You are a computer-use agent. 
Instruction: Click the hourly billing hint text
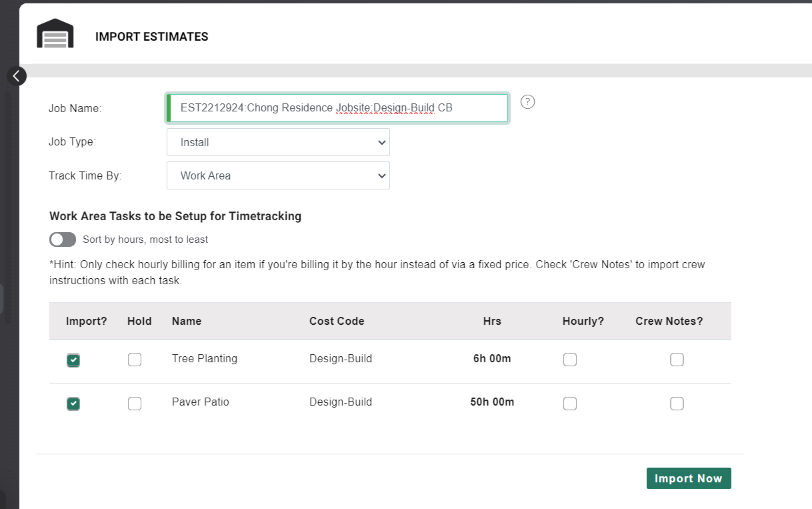[x=377, y=272]
